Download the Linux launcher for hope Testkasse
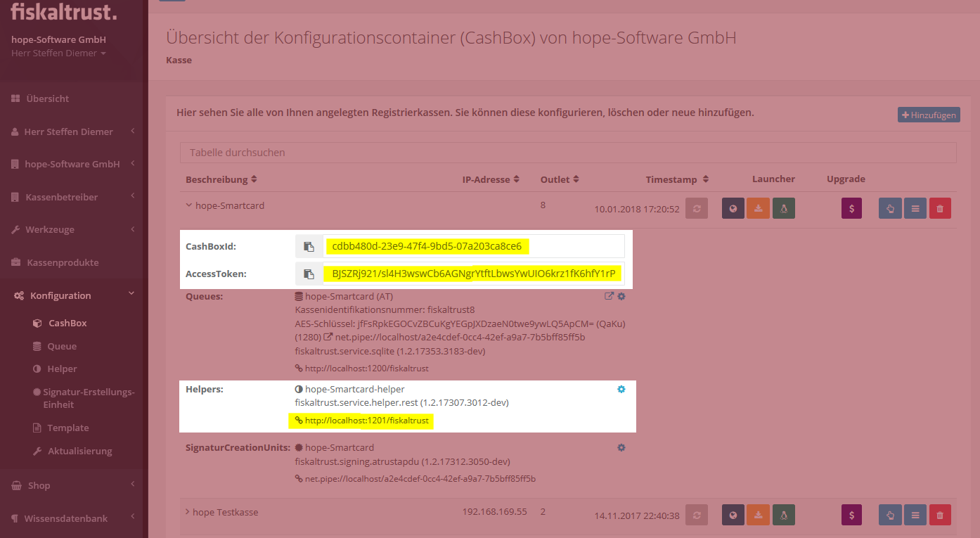980x538 pixels. [x=783, y=515]
